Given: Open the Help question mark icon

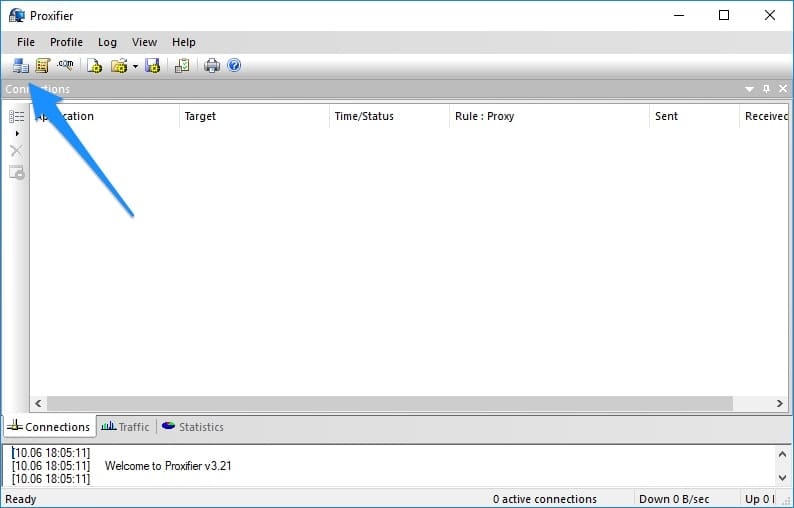Looking at the screenshot, I should point(234,66).
